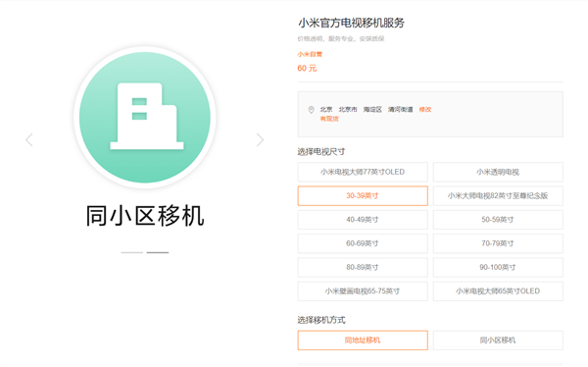The width and height of the screenshot is (588, 367).
Task: Click the location pin icon
Action: click(x=311, y=110)
